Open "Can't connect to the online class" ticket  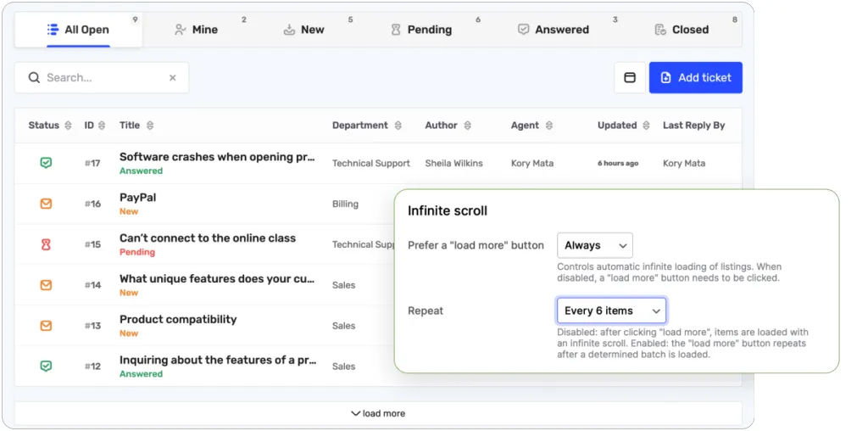208,238
